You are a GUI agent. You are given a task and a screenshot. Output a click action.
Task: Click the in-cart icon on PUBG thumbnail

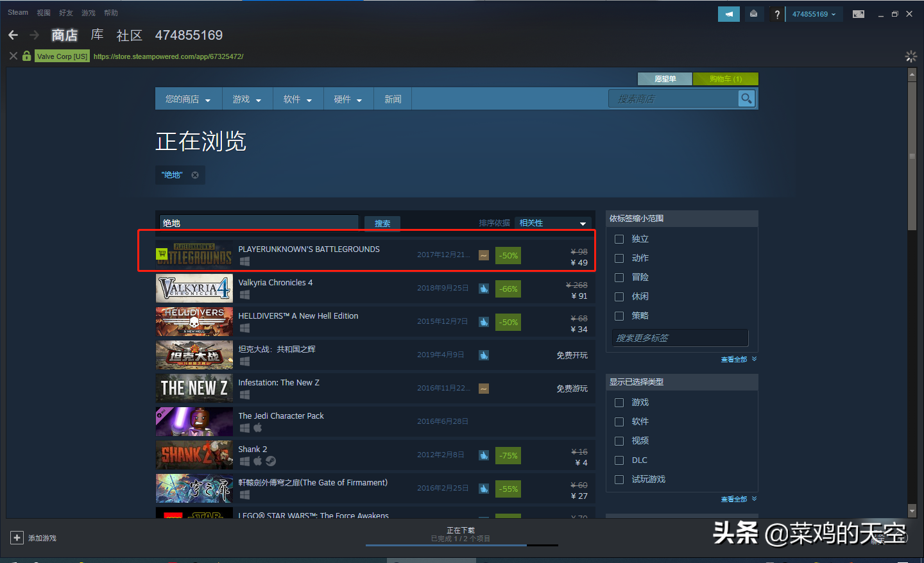point(162,254)
